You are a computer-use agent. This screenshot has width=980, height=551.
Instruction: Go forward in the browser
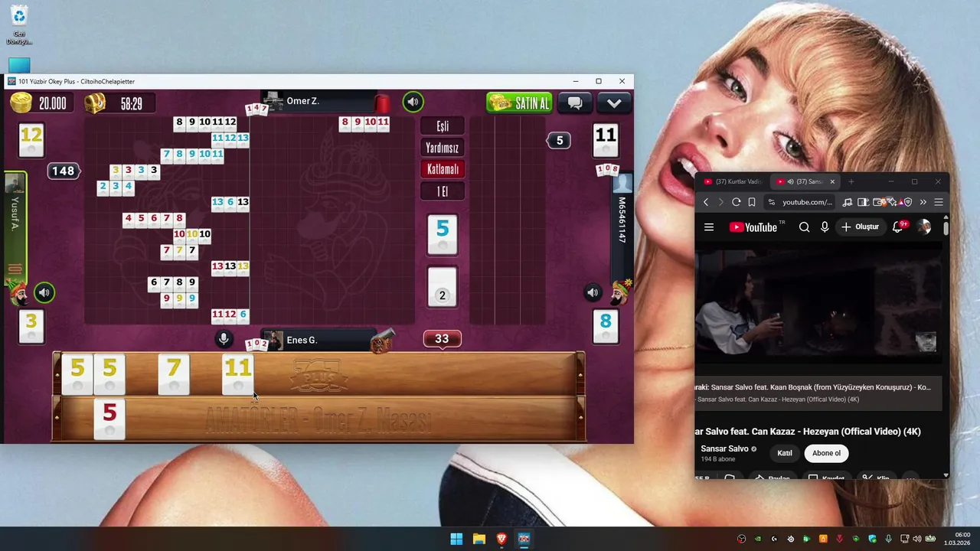click(x=720, y=202)
